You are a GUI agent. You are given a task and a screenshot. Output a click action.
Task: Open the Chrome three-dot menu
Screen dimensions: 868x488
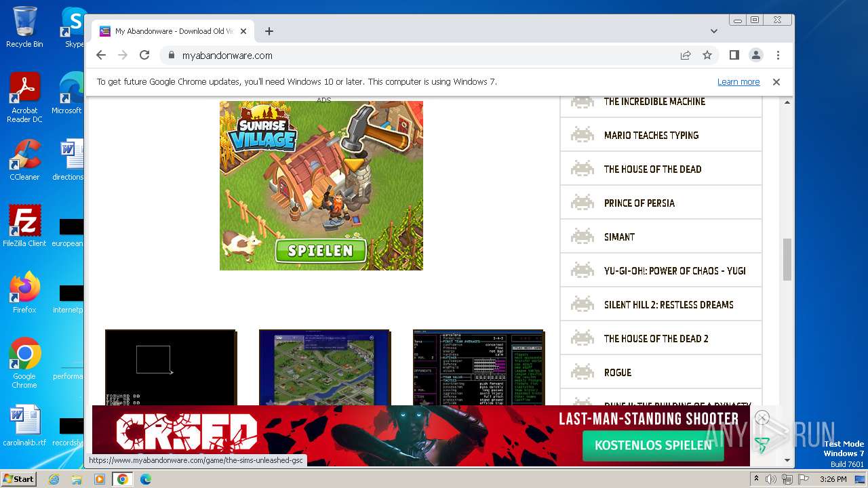[778, 56]
